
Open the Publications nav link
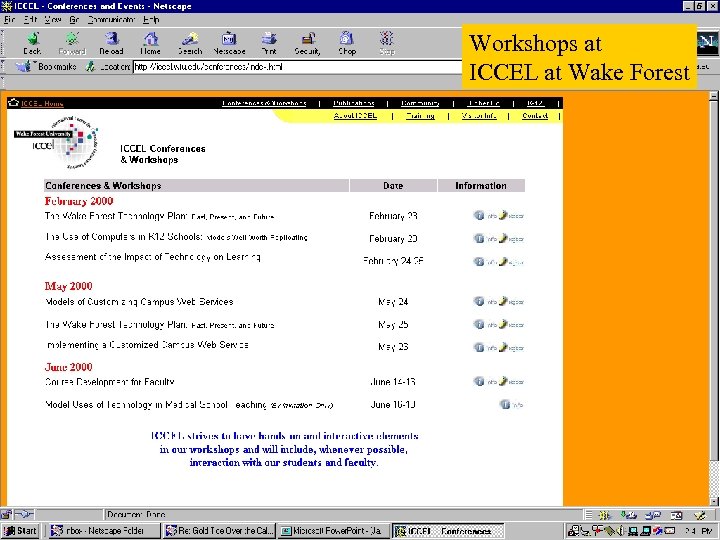coord(354,103)
